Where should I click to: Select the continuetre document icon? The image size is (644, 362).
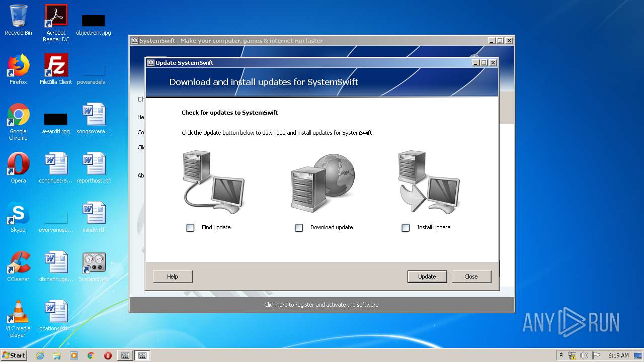[x=56, y=168]
